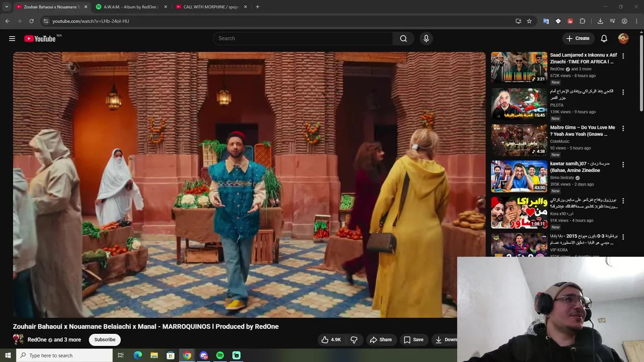Open the kawtar samih video thumbnail

pos(519,176)
